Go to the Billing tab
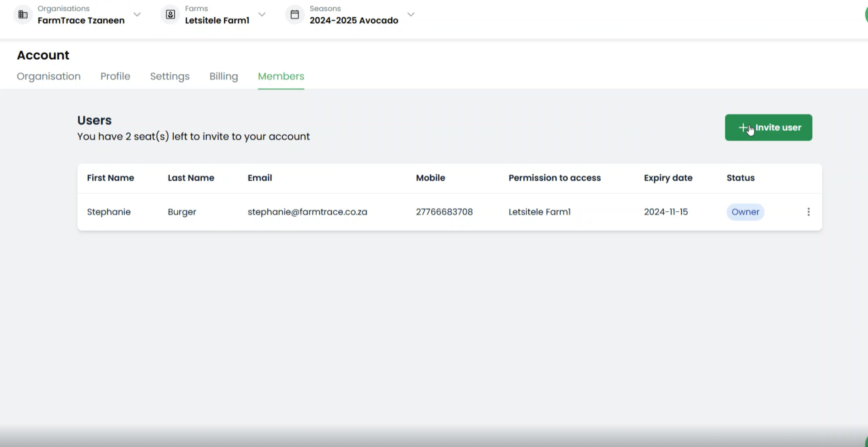Screen dimensions: 868x447 click(223, 76)
